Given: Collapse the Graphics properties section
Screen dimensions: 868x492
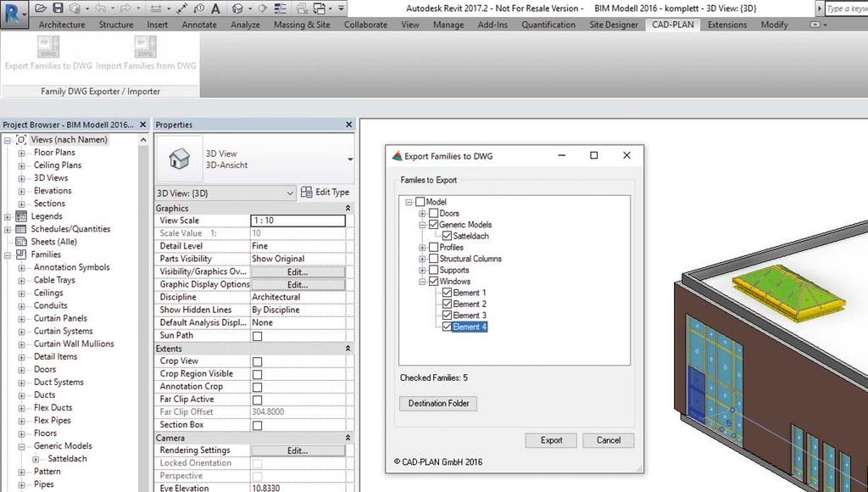Looking at the screenshot, I should pos(348,209).
